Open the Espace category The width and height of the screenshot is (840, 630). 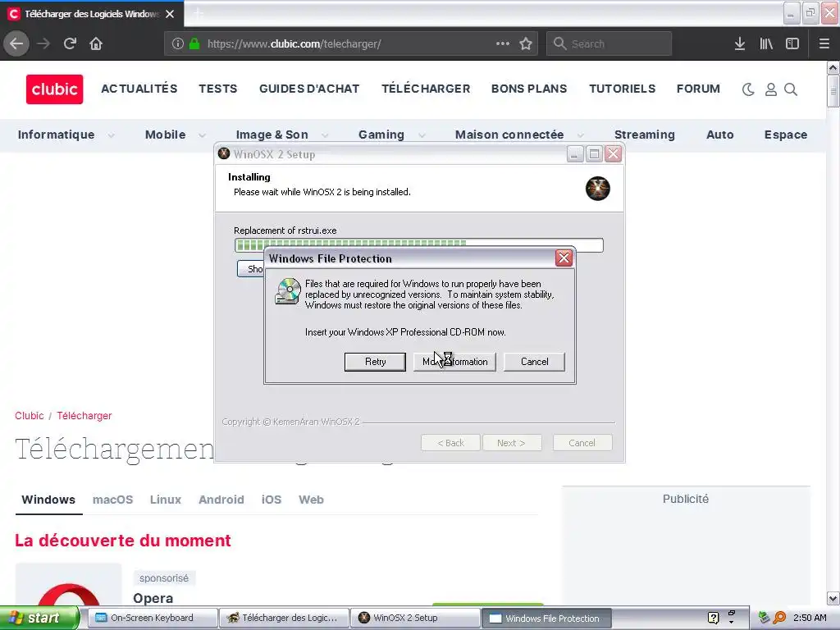pyautogui.click(x=785, y=135)
